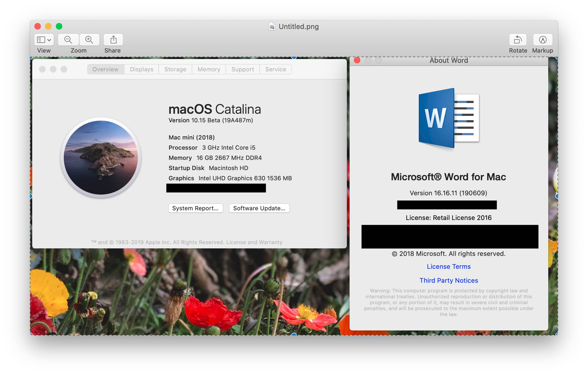588x375 pixels.
Task: Click the Version 10.15 Beta (19A487m) text
Action: [x=211, y=120]
